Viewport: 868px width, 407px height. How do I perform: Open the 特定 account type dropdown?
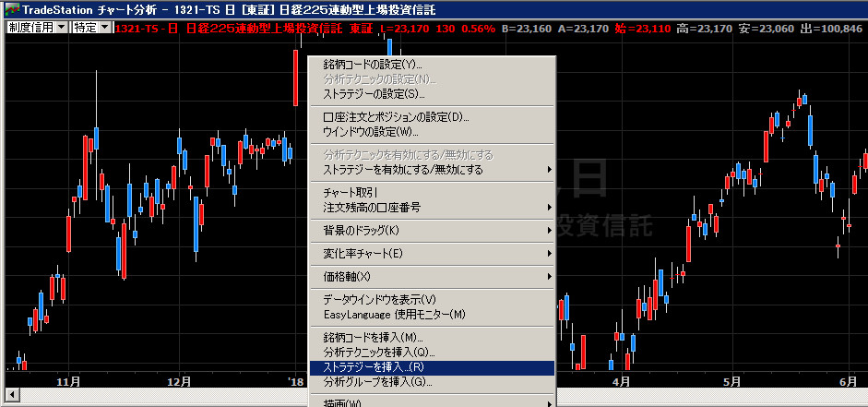coord(92,28)
